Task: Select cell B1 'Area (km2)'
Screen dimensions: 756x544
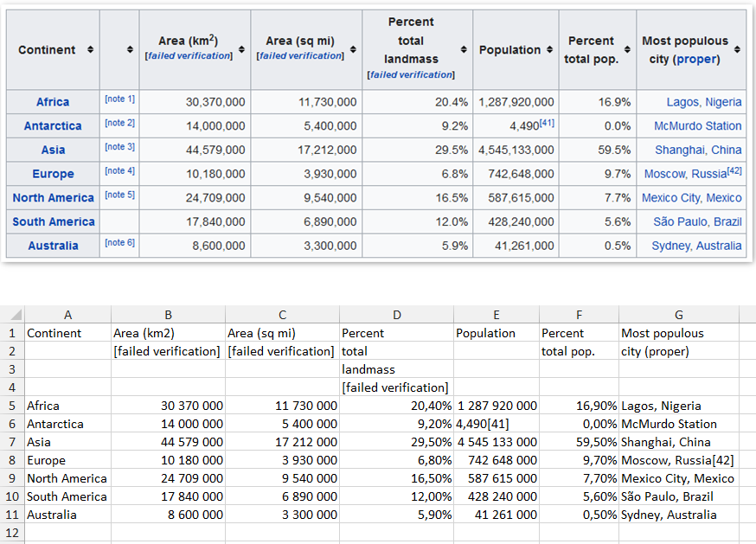Action: [x=169, y=333]
